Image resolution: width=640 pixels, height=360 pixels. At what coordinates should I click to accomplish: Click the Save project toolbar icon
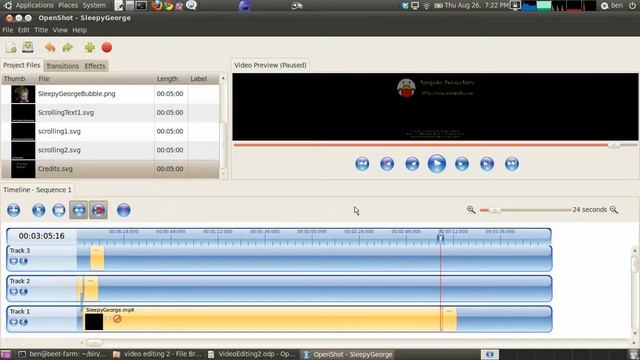tap(28, 47)
